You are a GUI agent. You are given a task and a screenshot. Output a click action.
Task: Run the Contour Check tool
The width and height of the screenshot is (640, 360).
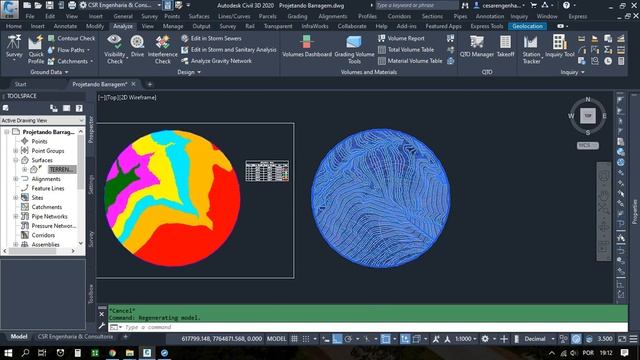coord(71,38)
